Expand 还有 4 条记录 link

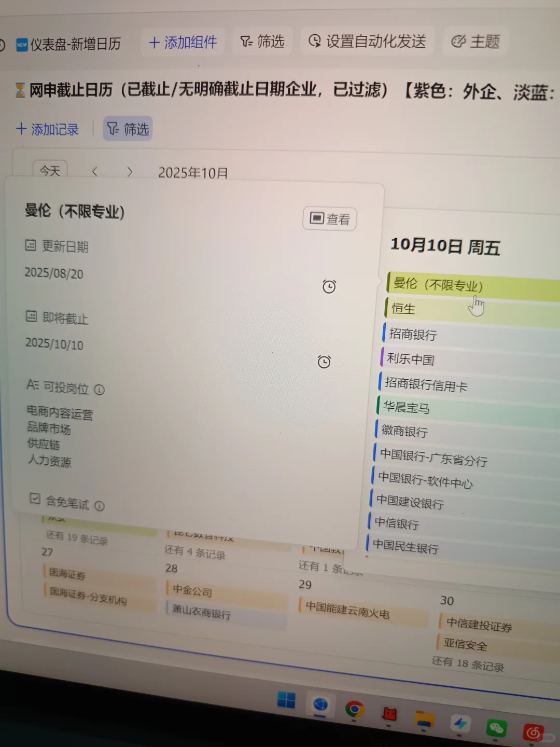tap(195, 552)
